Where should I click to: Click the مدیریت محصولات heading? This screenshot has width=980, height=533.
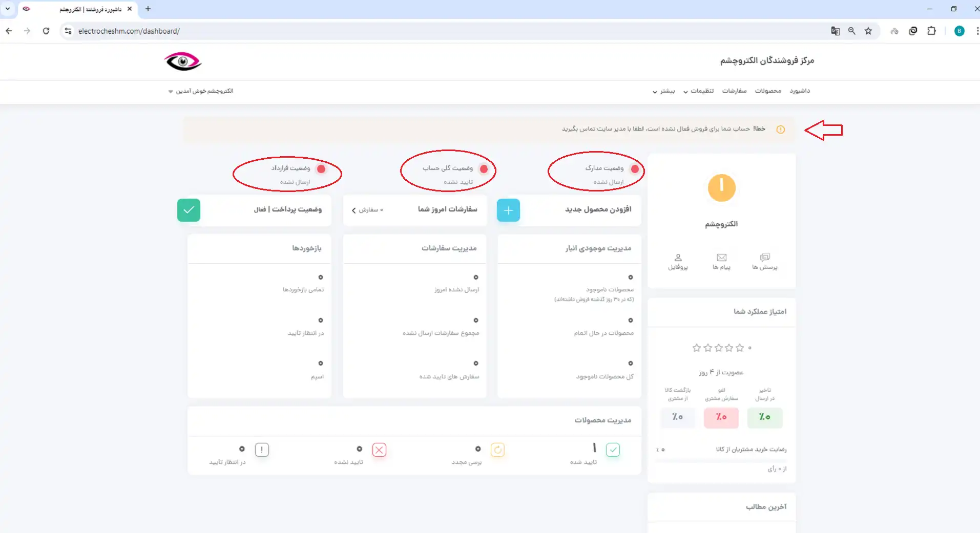tap(602, 420)
